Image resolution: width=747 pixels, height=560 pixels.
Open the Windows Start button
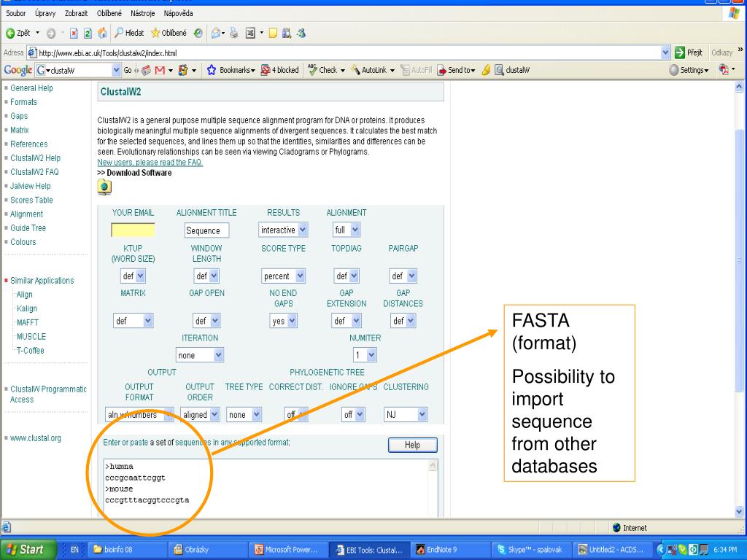(28, 550)
